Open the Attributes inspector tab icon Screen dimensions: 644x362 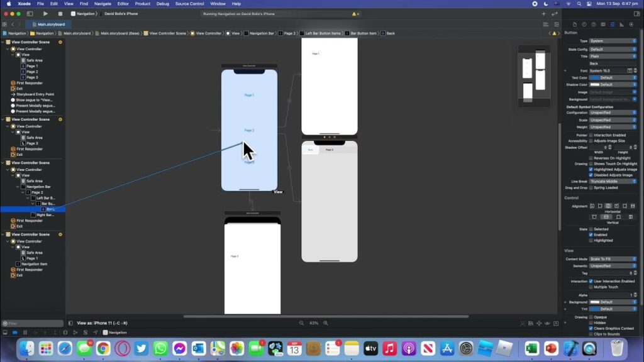coord(613,25)
